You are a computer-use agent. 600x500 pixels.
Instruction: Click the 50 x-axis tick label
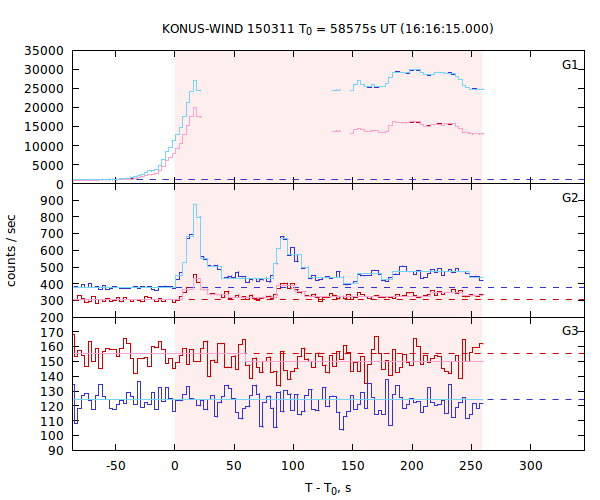234,466
